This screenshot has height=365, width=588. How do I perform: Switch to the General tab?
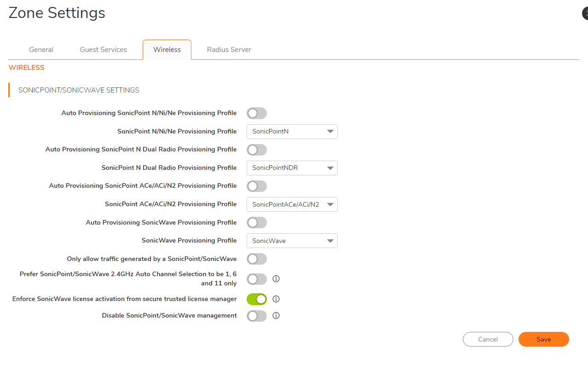(41, 50)
